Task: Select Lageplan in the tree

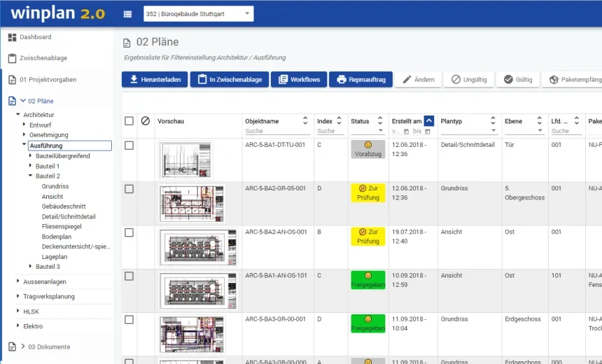Action: click(x=55, y=256)
